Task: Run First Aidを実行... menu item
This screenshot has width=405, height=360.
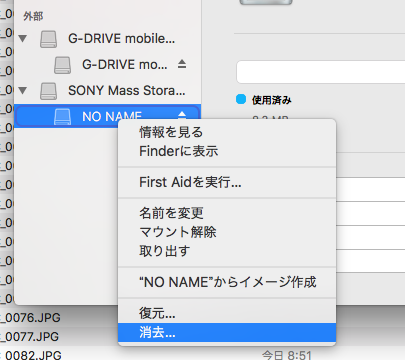Action: click(227, 182)
